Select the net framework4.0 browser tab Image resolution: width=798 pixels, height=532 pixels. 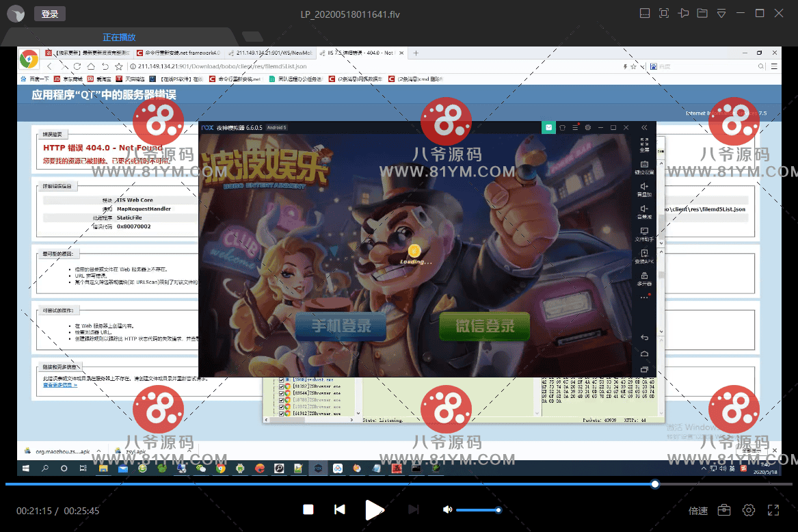coord(178,53)
